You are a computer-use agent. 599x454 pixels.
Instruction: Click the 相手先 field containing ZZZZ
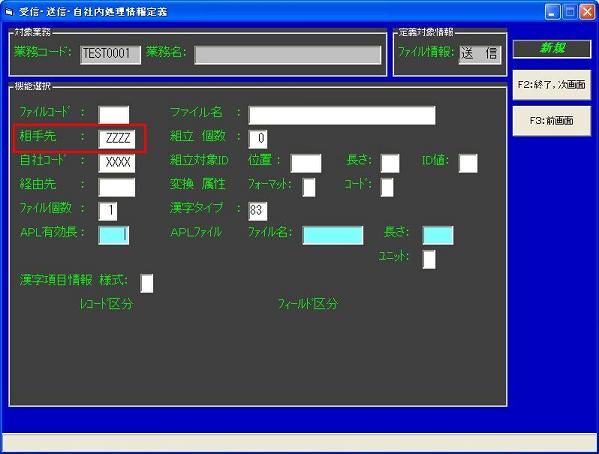(117, 139)
